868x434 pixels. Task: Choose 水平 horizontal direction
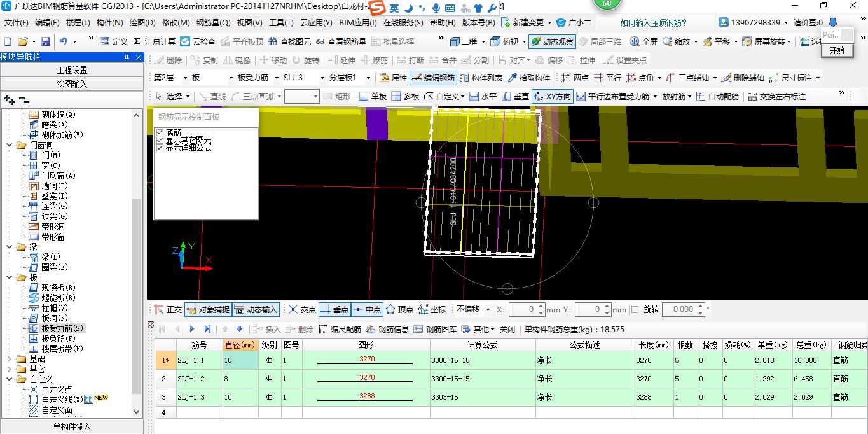[483, 96]
